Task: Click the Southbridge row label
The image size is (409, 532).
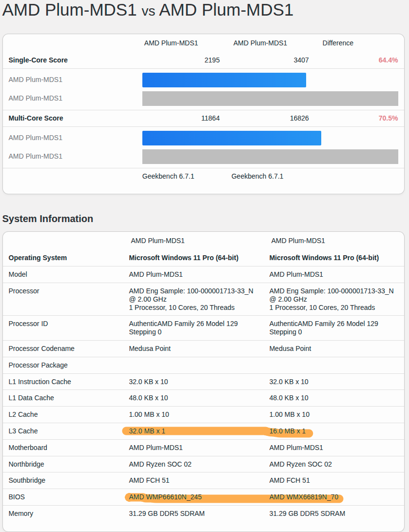Action: 27,480
